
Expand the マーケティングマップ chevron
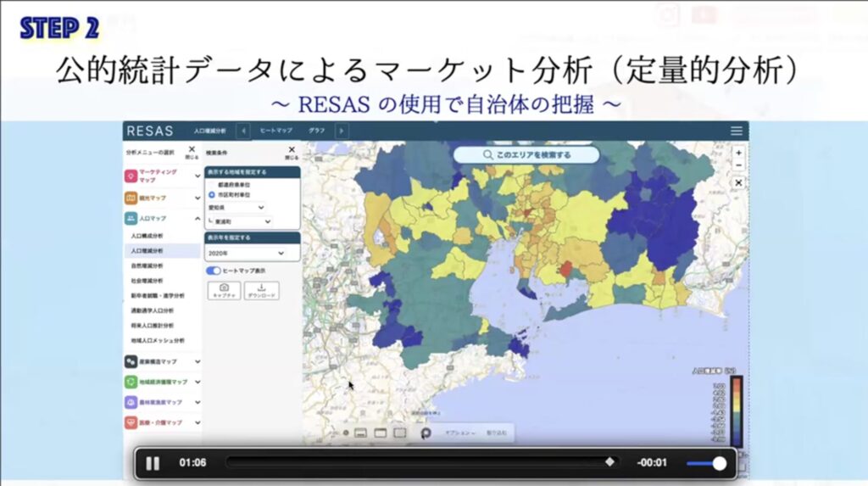click(x=198, y=176)
